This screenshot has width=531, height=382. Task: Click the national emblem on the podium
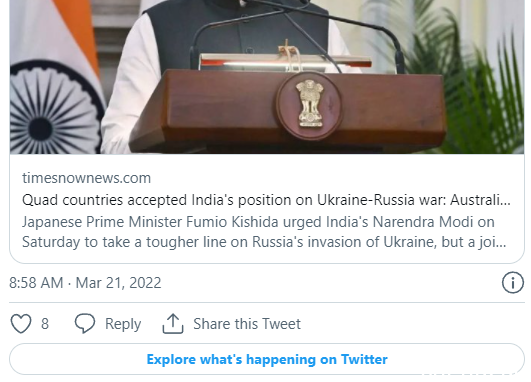click(310, 103)
